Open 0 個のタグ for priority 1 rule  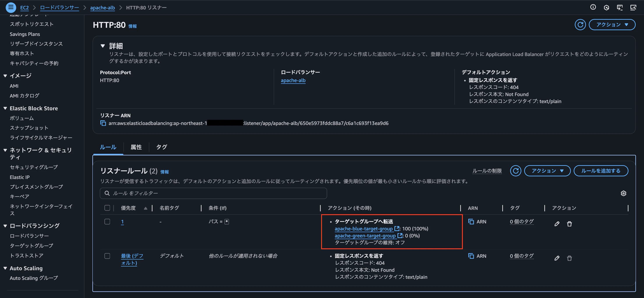(522, 222)
